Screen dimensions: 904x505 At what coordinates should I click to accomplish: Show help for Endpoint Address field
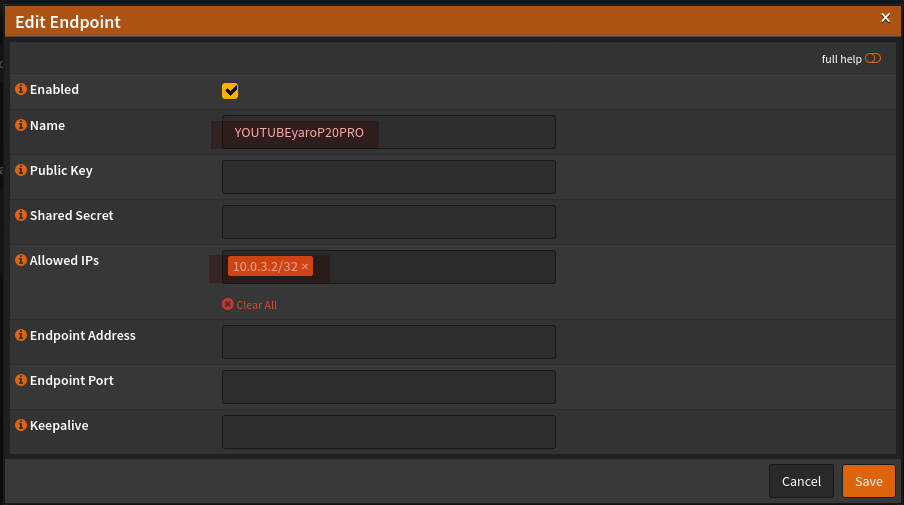tap(21, 336)
